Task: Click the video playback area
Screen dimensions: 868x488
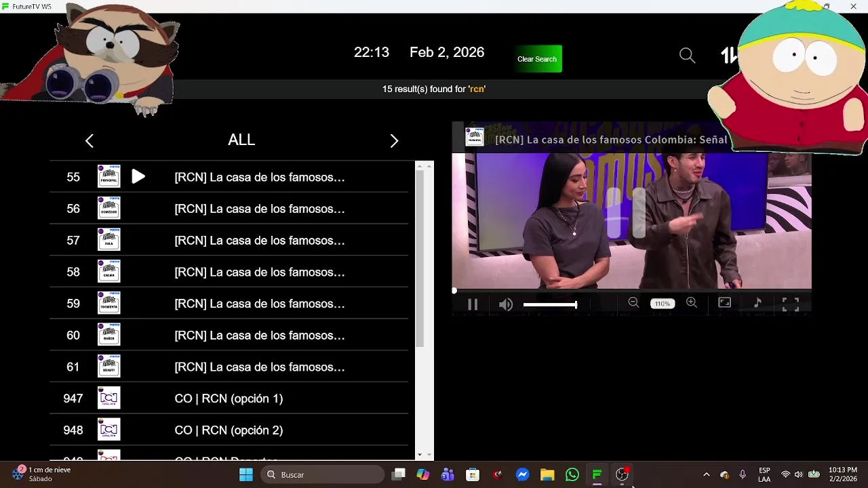Action: click(631, 221)
